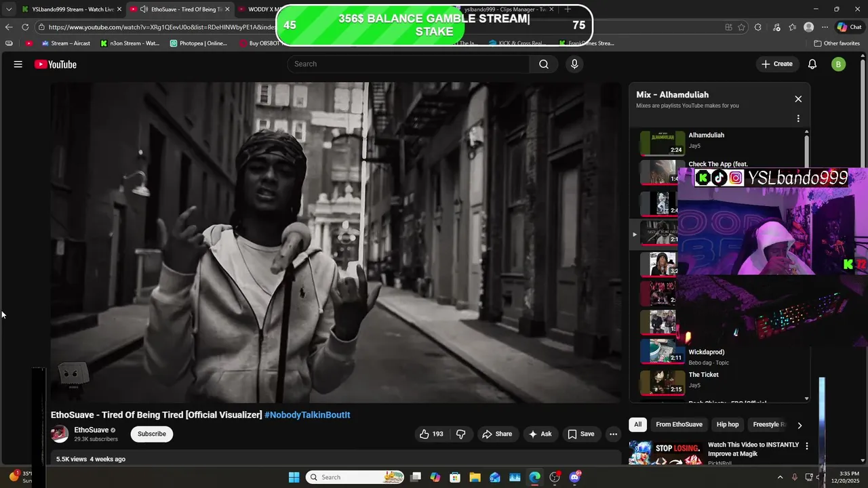This screenshot has width=868, height=488.
Task: Go to the YouTube home logo
Action: pos(56,64)
